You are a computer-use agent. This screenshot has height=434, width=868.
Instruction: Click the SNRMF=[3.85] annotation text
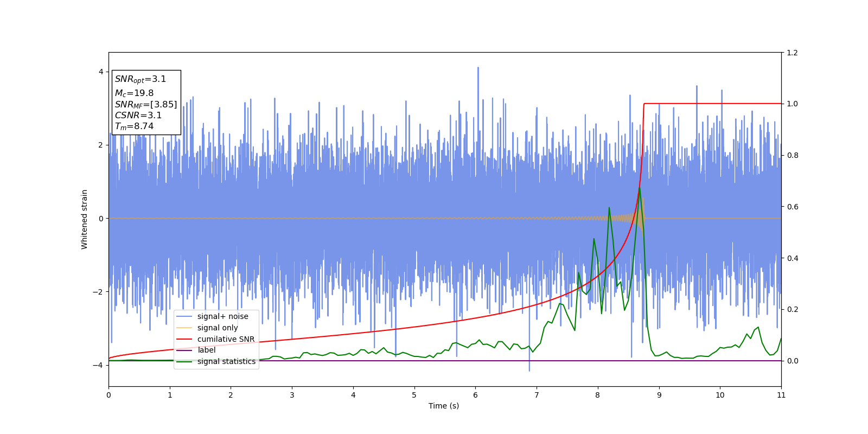146,104
